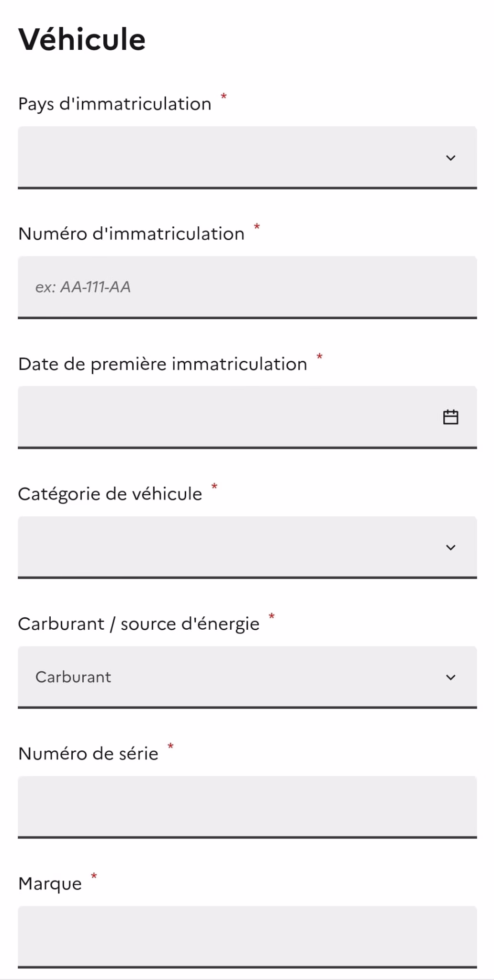This screenshot has height=980, width=494.
Task: Click the Numéro d'immatriculation label text
Action: 132,234
